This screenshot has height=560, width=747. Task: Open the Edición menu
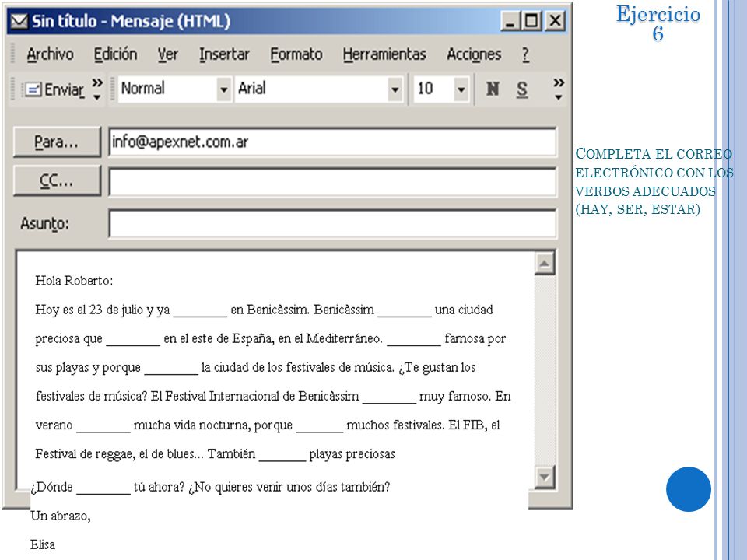[115, 54]
